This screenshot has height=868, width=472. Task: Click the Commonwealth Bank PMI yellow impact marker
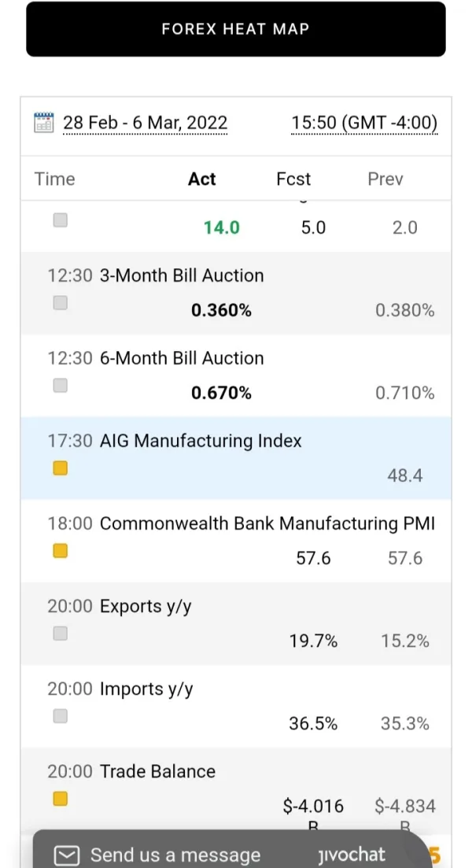[61, 551]
